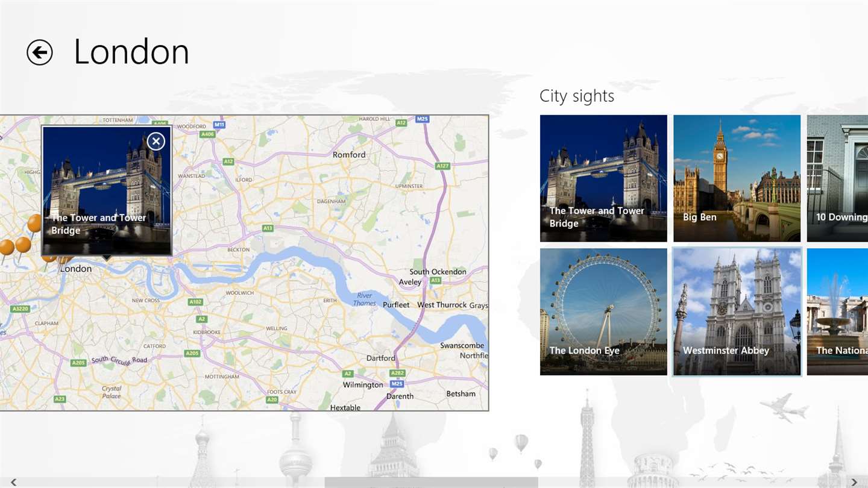Click the London page title
868x488 pixels.
(x=131, y=52)
